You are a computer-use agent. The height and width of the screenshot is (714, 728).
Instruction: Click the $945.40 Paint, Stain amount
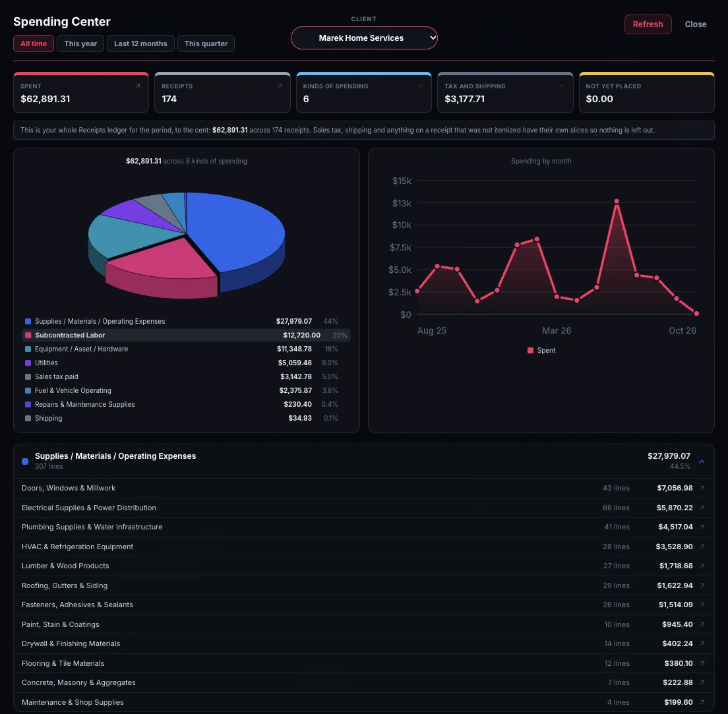[x=677, y=625]
